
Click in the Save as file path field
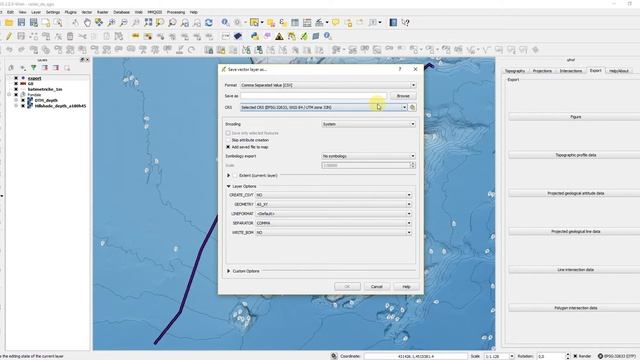(x=313, y=96)
